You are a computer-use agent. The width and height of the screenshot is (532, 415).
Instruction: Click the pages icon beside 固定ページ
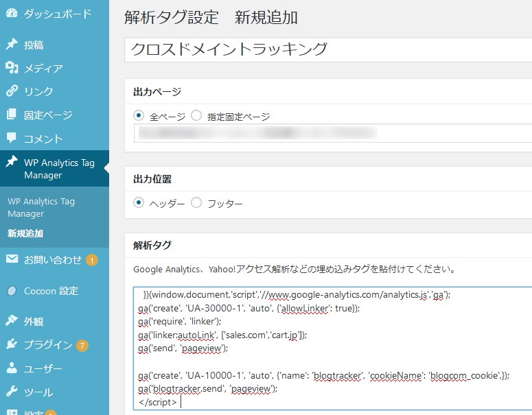pyautogui.click(x=12, y=115)
